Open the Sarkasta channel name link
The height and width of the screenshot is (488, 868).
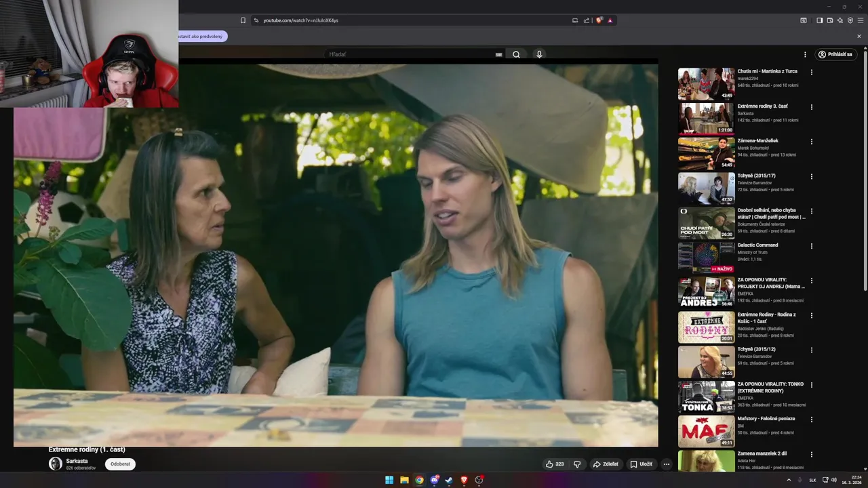[77, 461]
